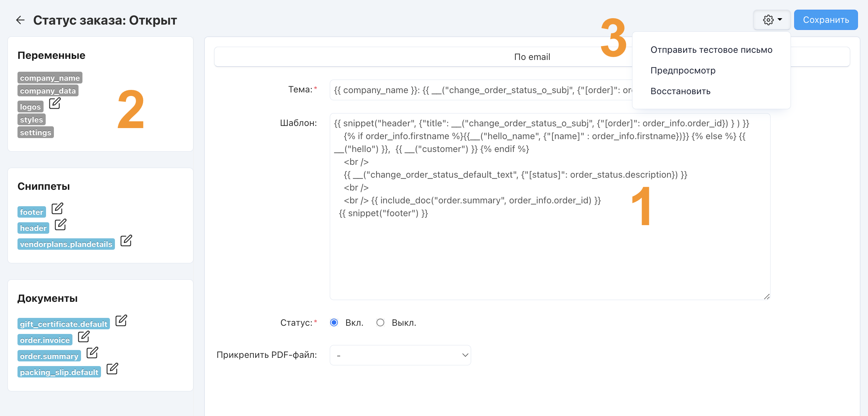Open the Прикрепить PDF-файл dropdown
868x416 pixels.
(400, 355)
